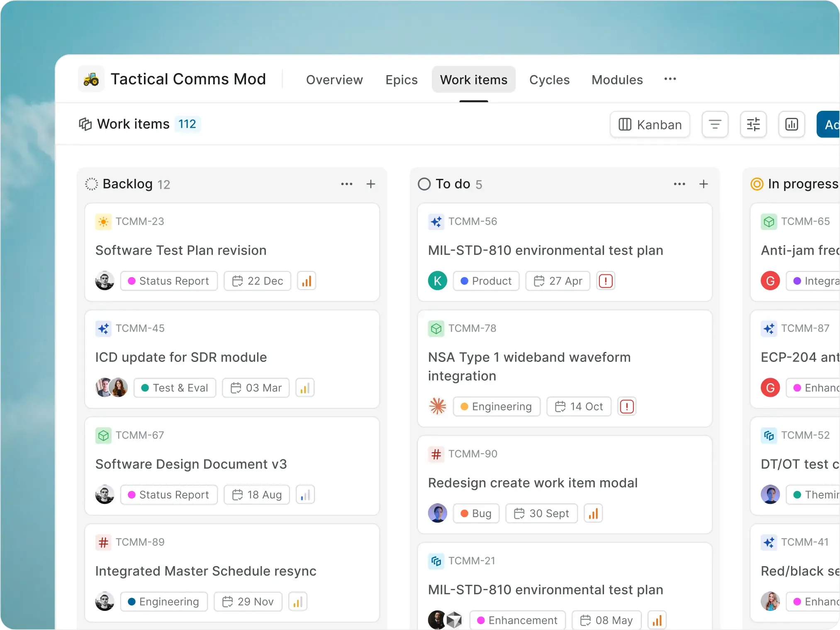Click the sun type icon on TCMM-23
This screenshot has height=630, width=840.
(x=103, y=222)
